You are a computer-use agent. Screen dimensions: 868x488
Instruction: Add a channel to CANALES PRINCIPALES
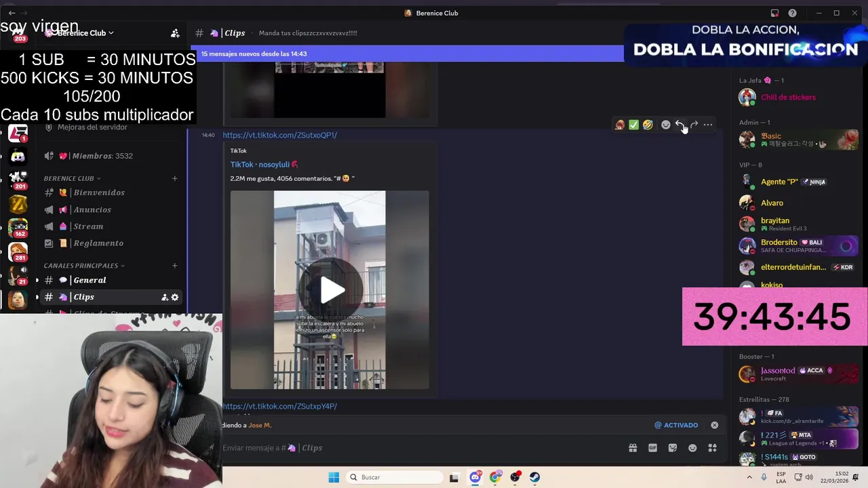pyautogui.click(x=174, y=266)
